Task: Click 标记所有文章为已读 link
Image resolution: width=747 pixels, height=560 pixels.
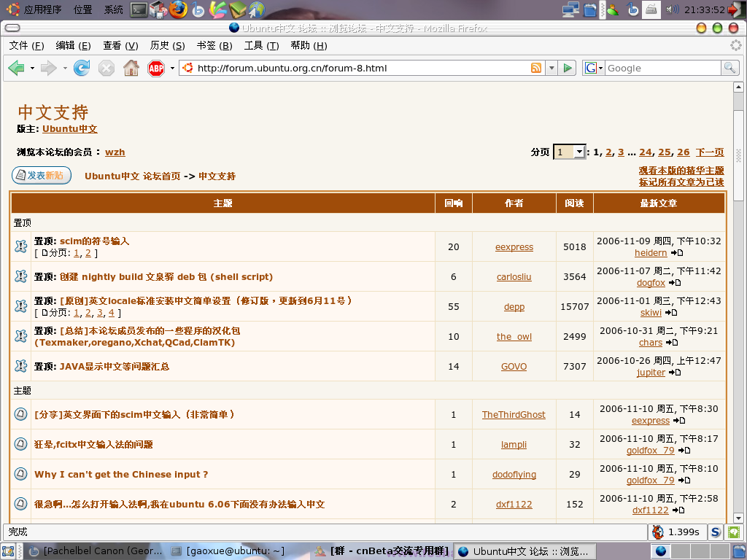Action: click(x=681, y=182)
